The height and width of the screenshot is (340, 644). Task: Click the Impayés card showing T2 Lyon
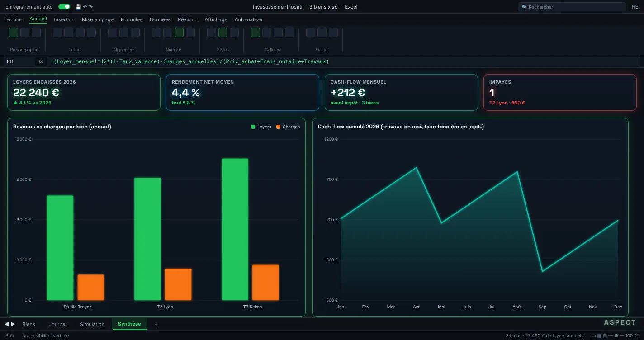pyautogui.click(x=560, y=92)
